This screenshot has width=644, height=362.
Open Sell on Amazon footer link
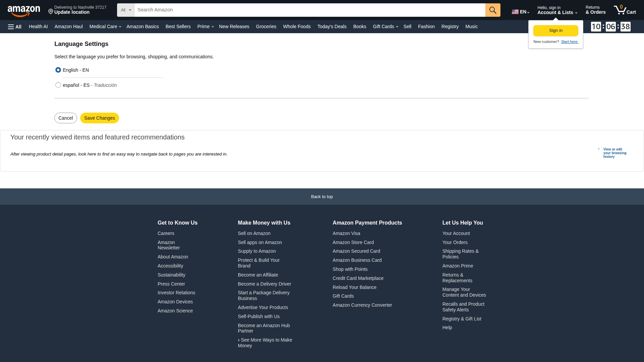click(254, 233)
